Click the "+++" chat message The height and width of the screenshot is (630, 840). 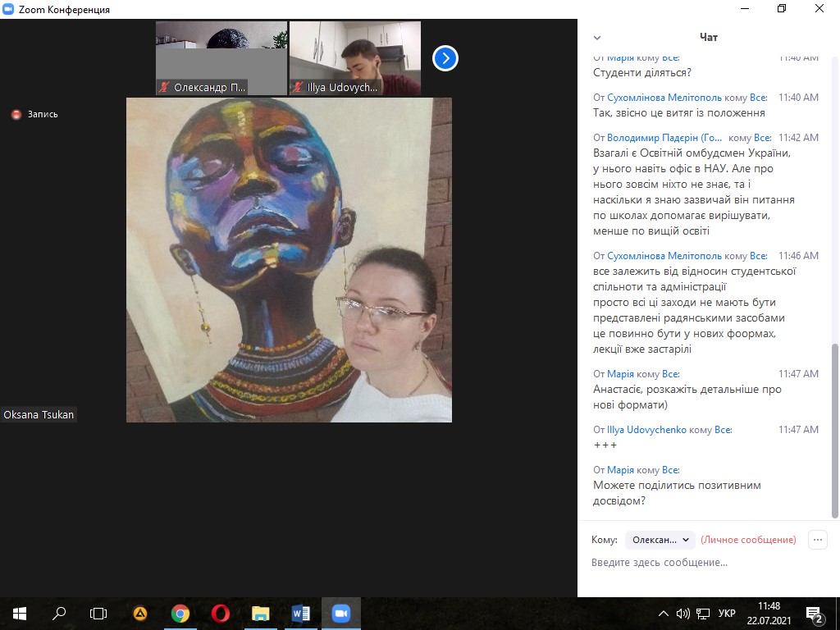point(605,445)
